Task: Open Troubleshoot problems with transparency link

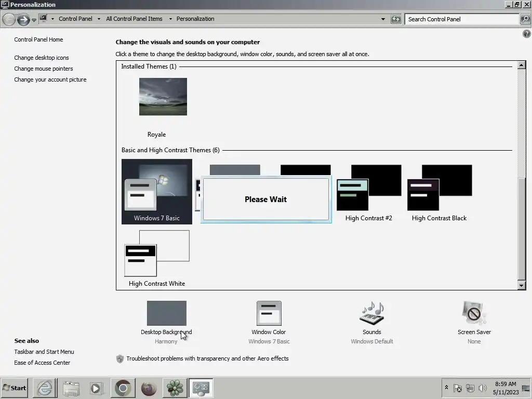Action: click(x=207, y=358)
